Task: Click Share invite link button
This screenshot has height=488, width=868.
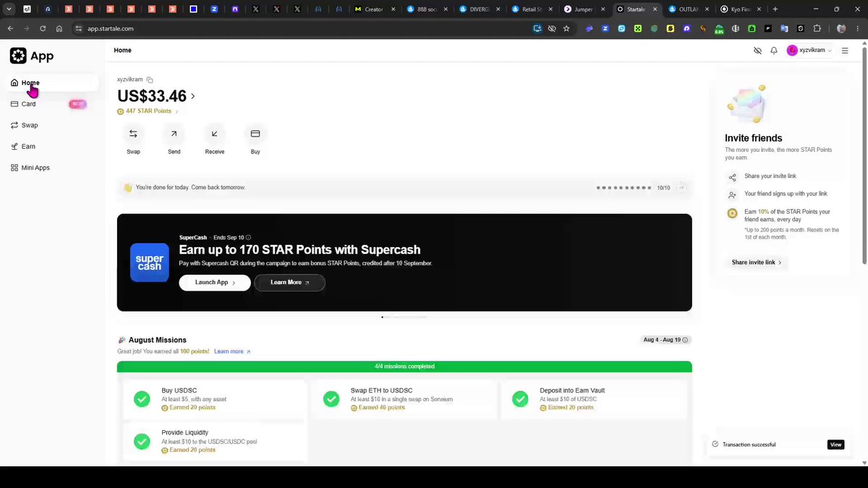Action: pos(757,262)
